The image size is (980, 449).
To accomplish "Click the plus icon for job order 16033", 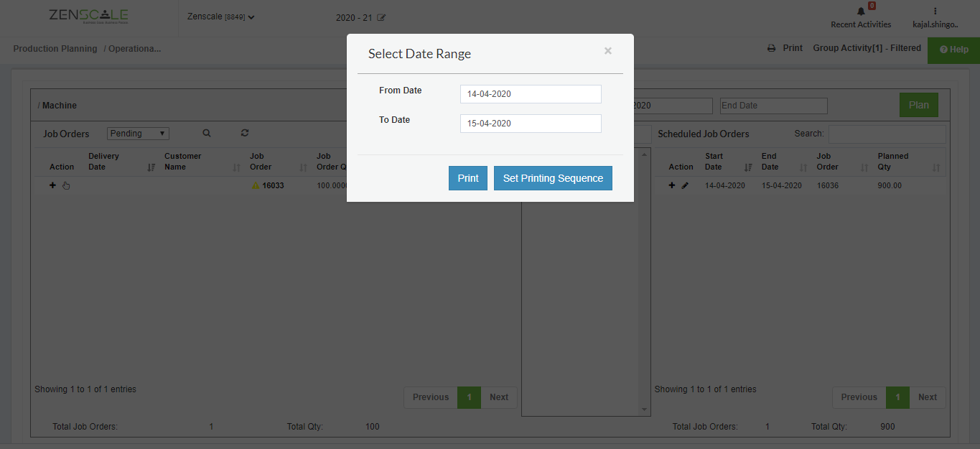I will click(x=52, y=185).
